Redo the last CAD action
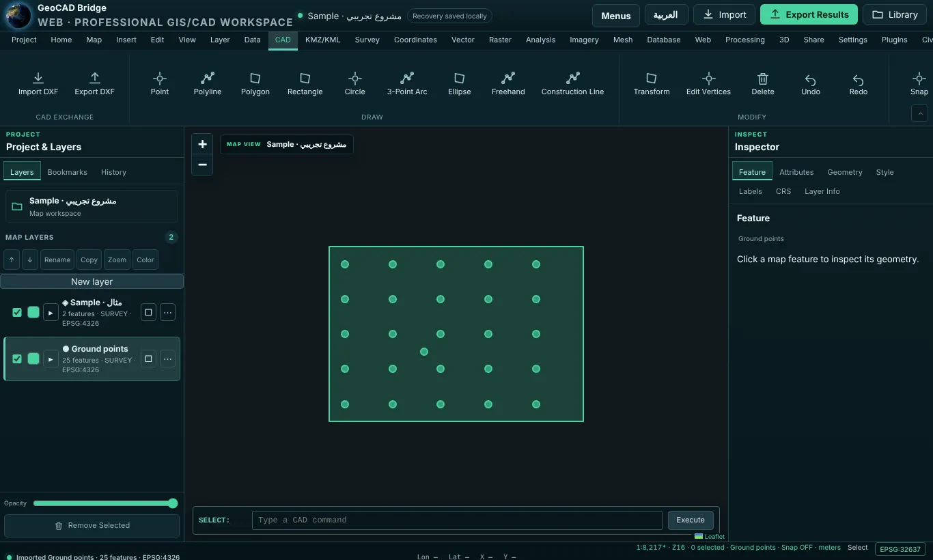The height and width of the screenshot is (560, 933). [859, 84]
